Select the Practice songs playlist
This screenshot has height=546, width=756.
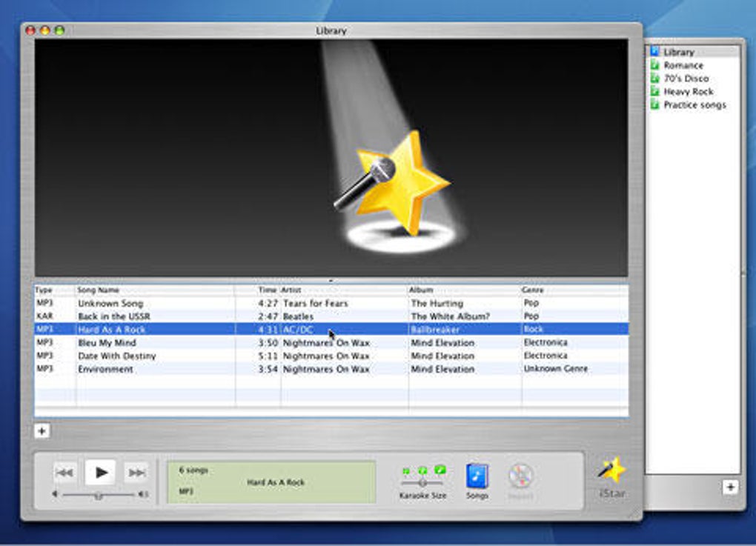[x=694, y=104]
